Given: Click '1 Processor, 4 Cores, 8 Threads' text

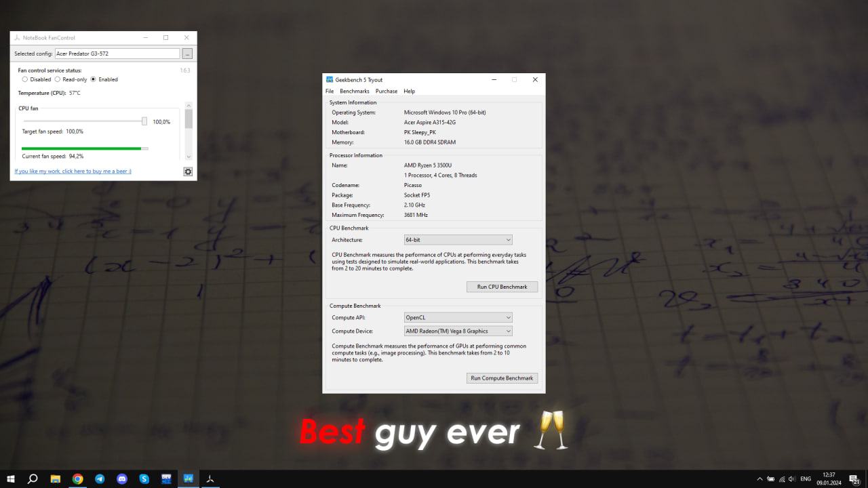Looking at the screenshot, I should click(x=441, y=175).
